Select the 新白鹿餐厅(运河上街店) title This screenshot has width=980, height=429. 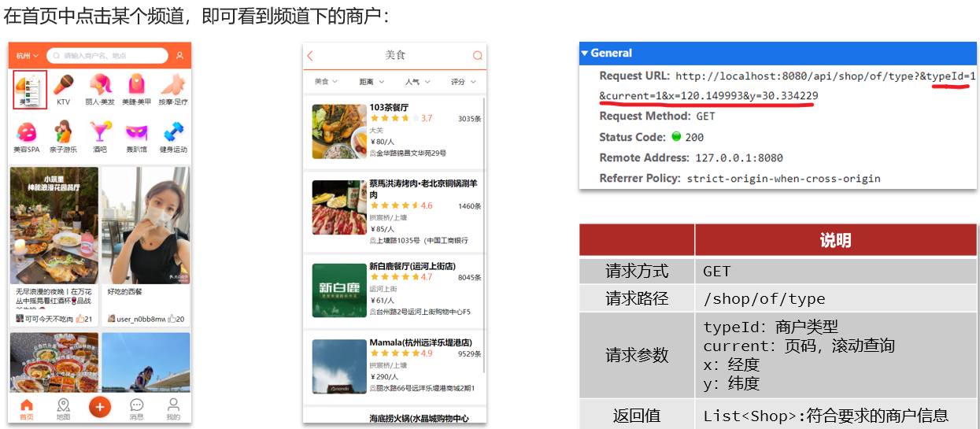(412, 266)
